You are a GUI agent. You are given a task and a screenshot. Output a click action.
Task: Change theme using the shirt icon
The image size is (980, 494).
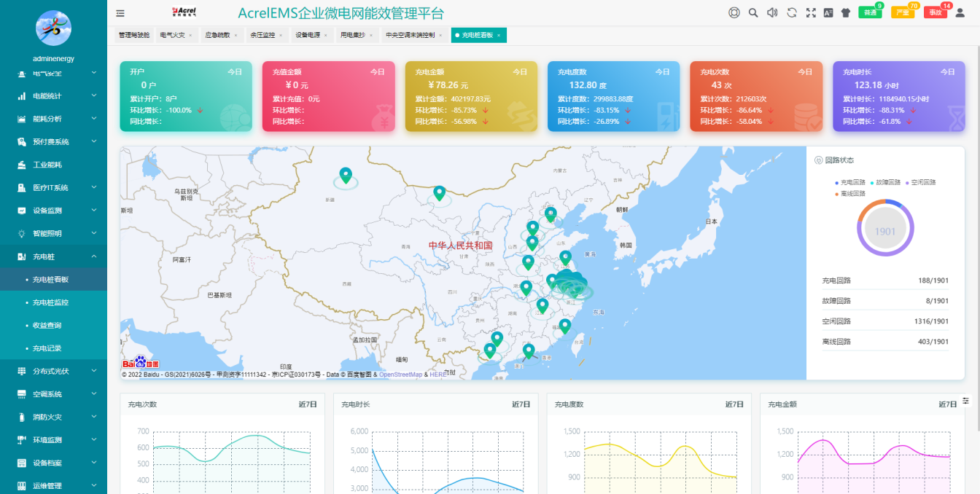[846, 12]
